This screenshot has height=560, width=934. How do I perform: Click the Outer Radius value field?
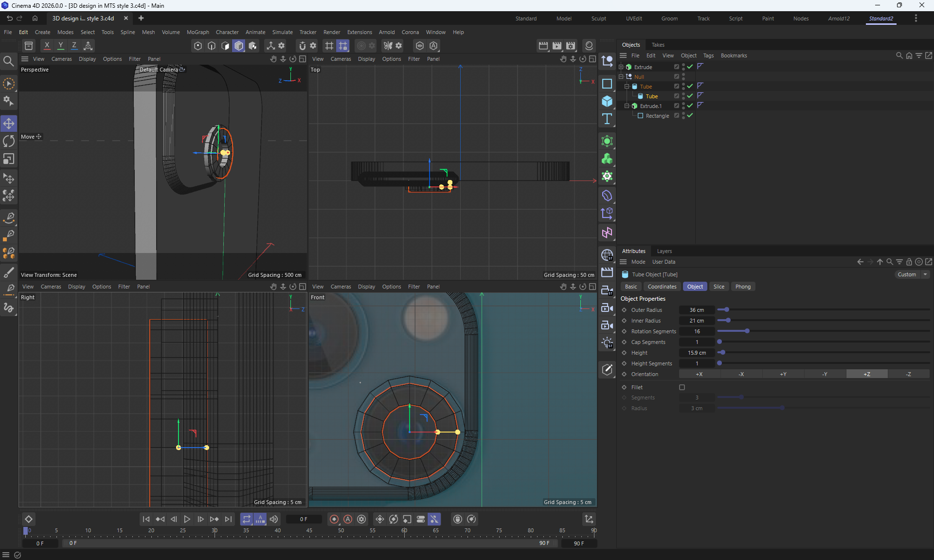click(x=697, y=310)
